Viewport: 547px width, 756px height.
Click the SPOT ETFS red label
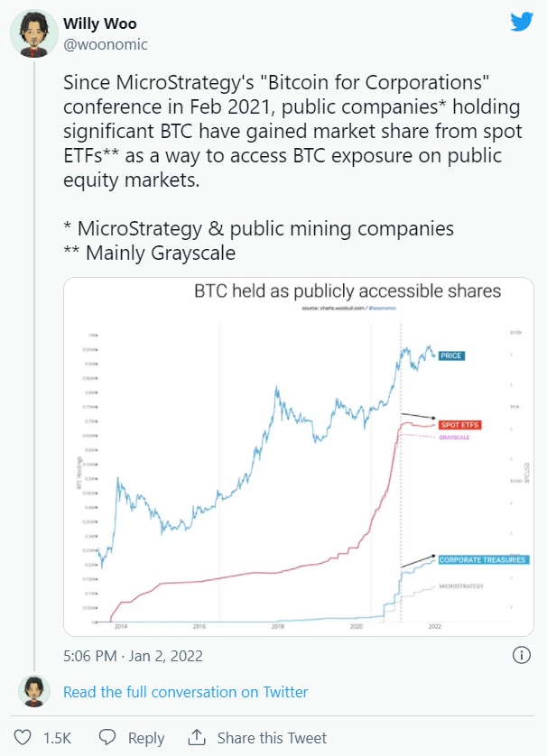click(x=459, y=423)
